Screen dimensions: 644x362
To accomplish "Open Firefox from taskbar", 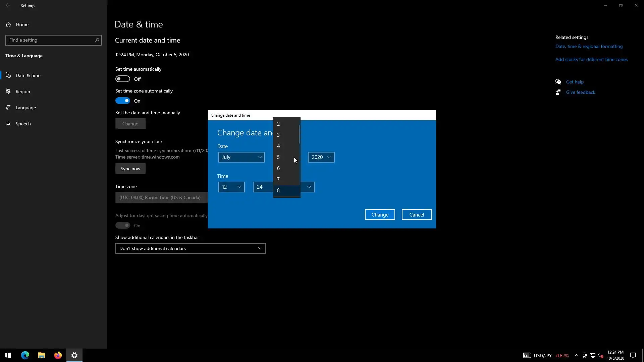I will [58, 355].
